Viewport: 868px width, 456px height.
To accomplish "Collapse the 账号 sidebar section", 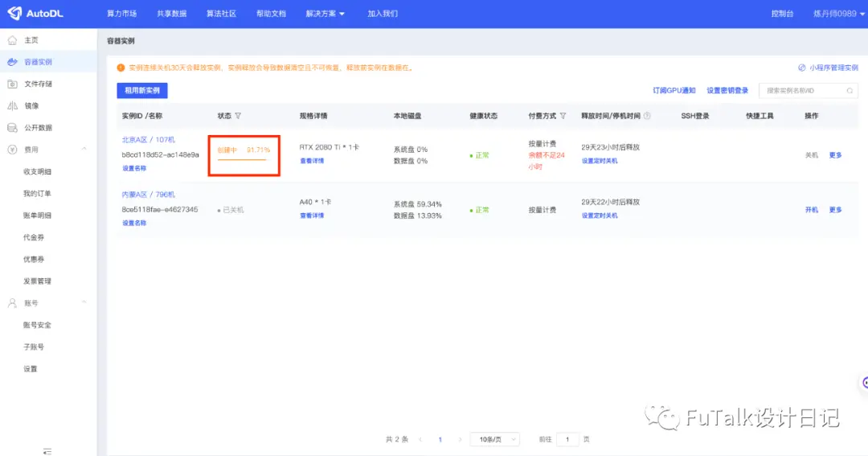I will click(x=84, y=302).
